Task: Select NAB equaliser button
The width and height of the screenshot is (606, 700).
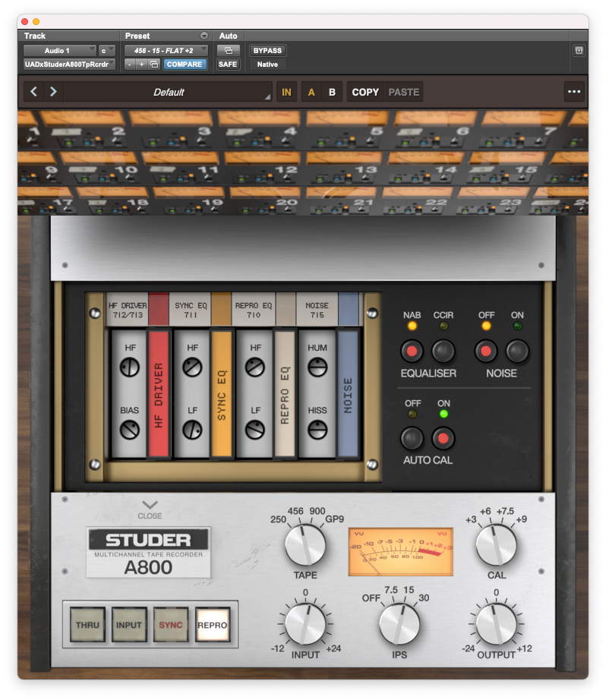Action: [412, 352]
